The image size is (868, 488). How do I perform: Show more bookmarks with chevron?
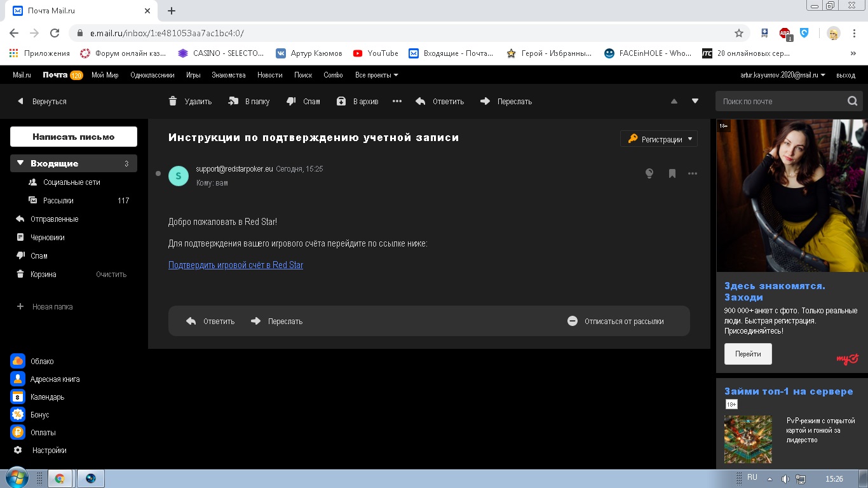coord(853,53)
